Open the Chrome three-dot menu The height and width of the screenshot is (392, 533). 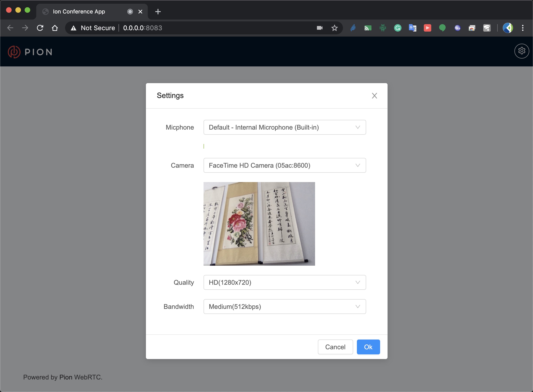point(523,28)
